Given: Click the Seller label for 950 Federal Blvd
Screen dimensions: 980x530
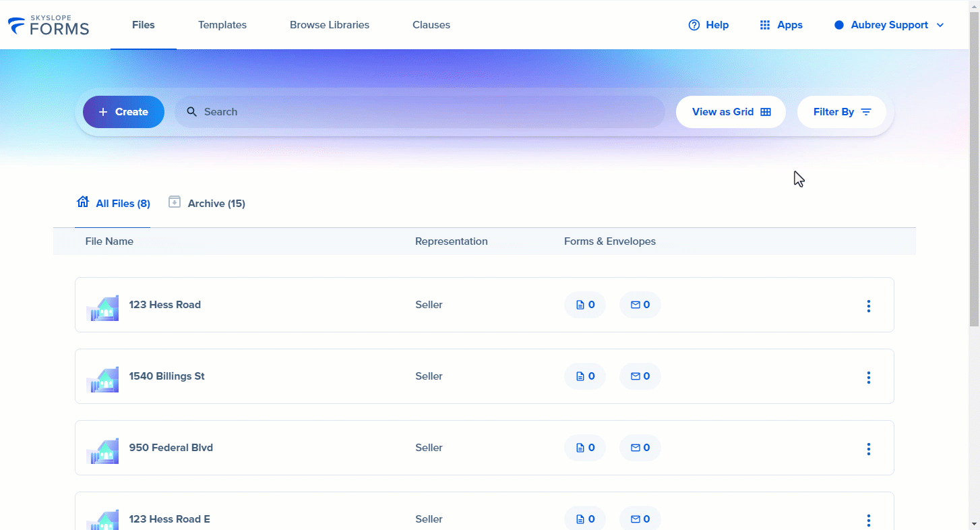Looking at the screenshot, I should pos(429,448).
